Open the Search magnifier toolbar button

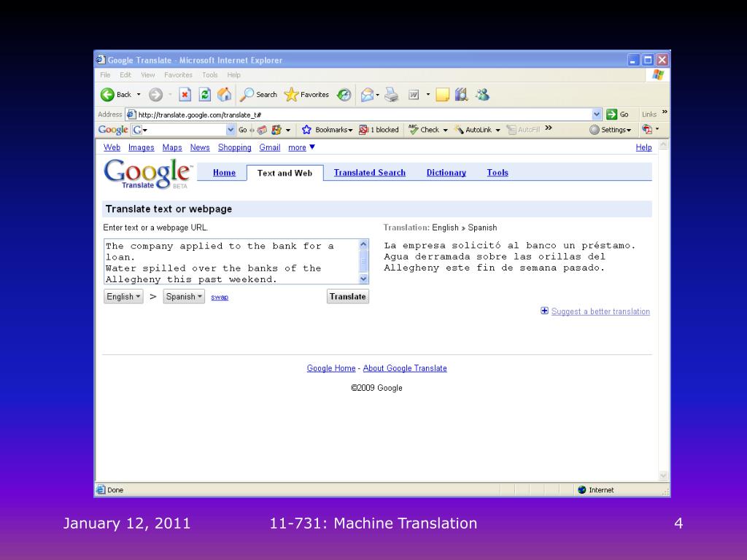[x=258, y=95]
